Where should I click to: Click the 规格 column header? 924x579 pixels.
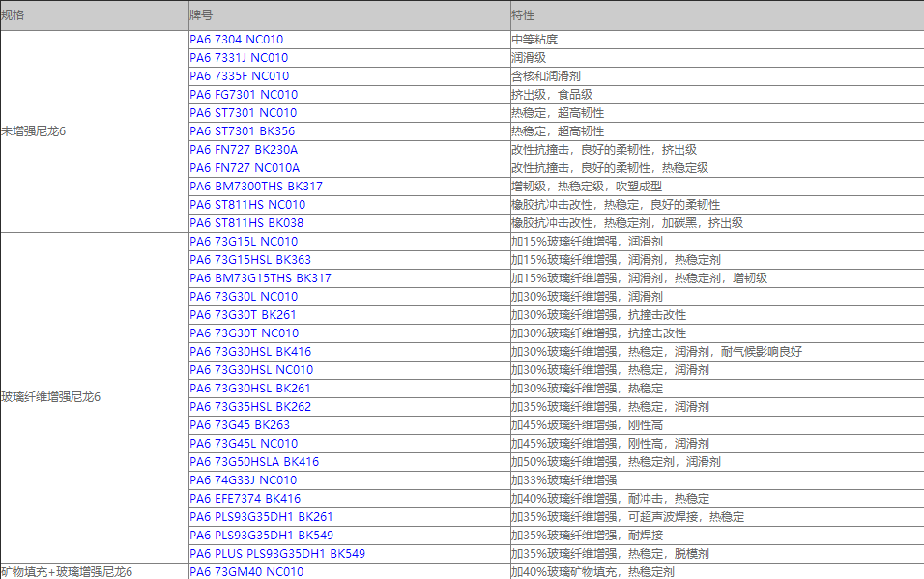(95, 15)
